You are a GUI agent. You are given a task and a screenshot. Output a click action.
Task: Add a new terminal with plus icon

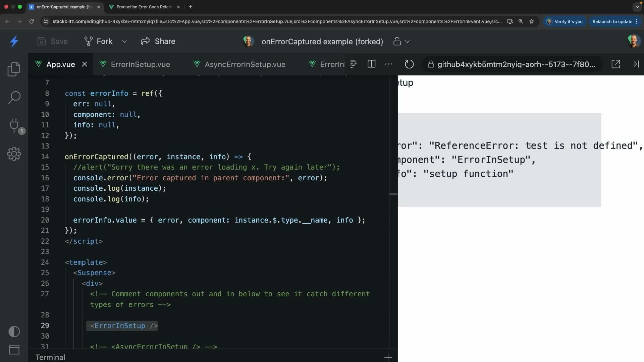[x=388, y=357]
